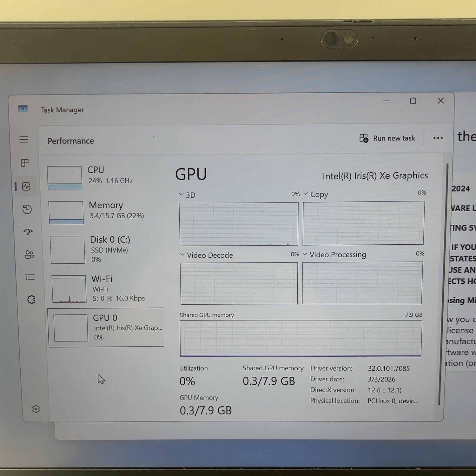Open the hamburger navigation menu
The image size is (476, 476).
pos(24,139)
